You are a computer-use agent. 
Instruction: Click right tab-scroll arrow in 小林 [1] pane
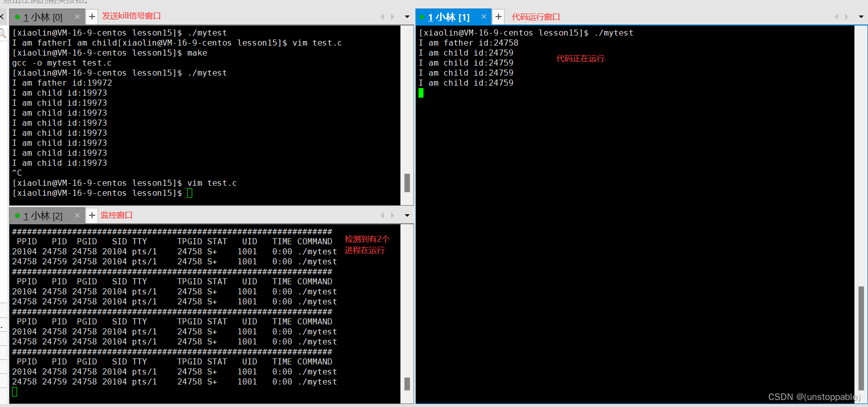846,17
